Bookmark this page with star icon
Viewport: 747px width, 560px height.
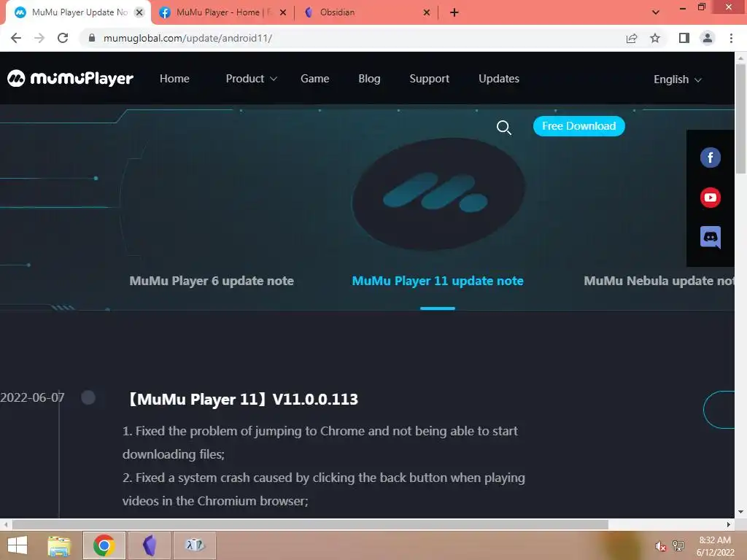coord(655,38)
